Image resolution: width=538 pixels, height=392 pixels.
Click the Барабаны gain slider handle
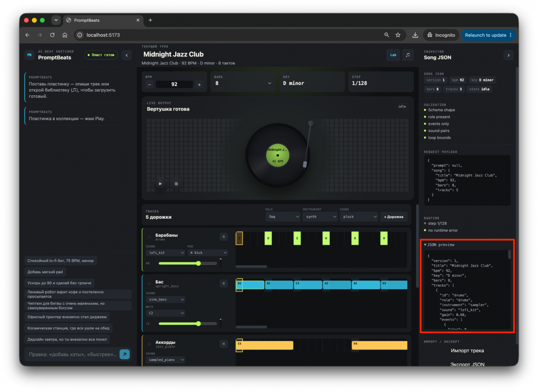pyautogui.click(x=198, y=264)
